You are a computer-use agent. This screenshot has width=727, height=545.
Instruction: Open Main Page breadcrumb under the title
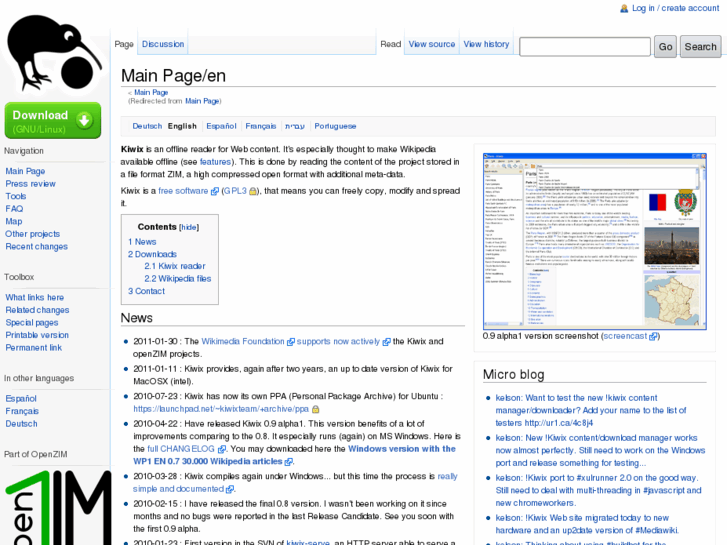click(x=151, y=92)
